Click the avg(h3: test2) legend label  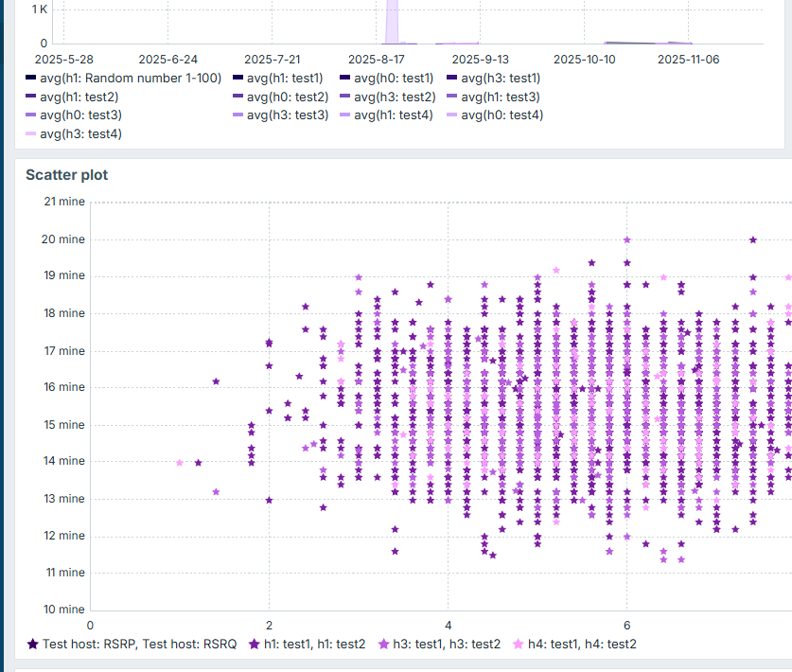(x=395, y=97)
